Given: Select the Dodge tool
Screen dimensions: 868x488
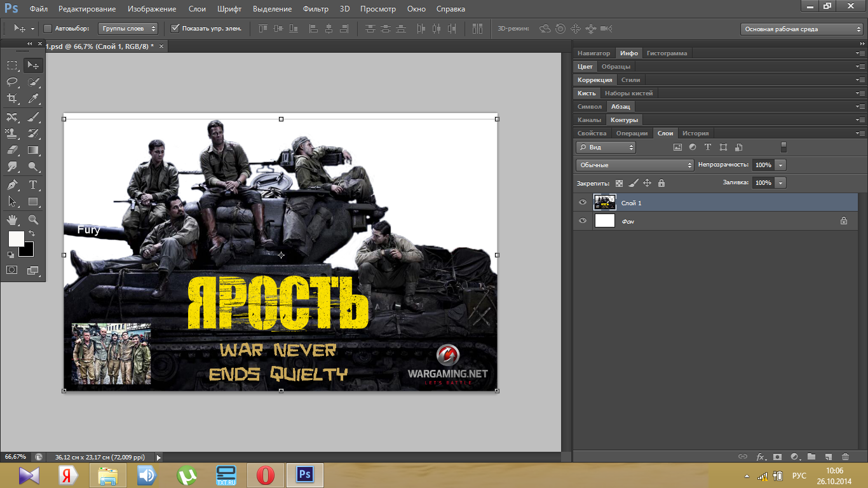Looking at the screenshot, I should pos(33,167).
